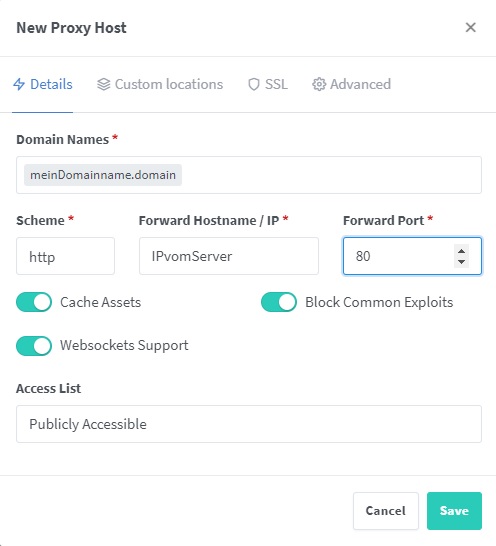The width and height of the screenshot is (496, 546).
Task: Save the new proxy host
Action: pyautogui.click(x=454, y=511)
